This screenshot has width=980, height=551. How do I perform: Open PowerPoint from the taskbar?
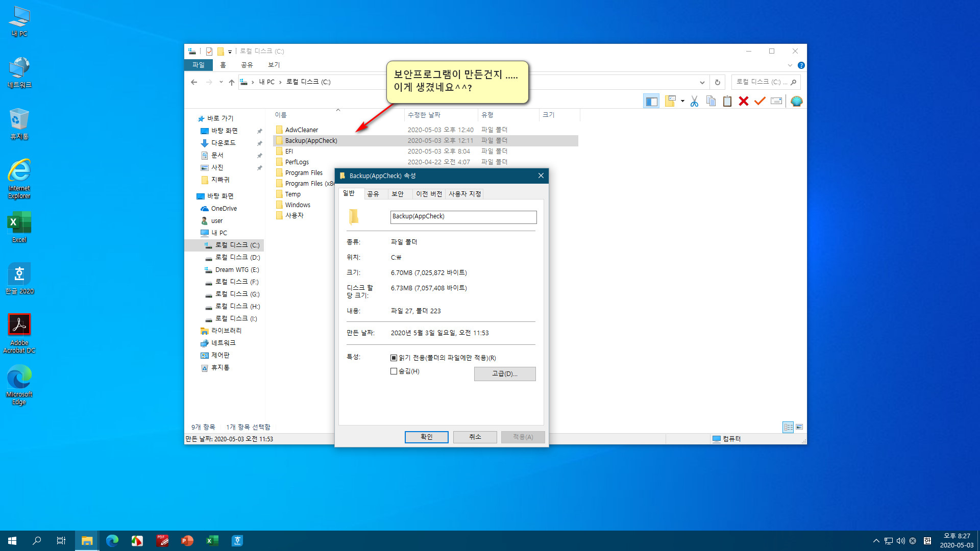tap(187, 541)
